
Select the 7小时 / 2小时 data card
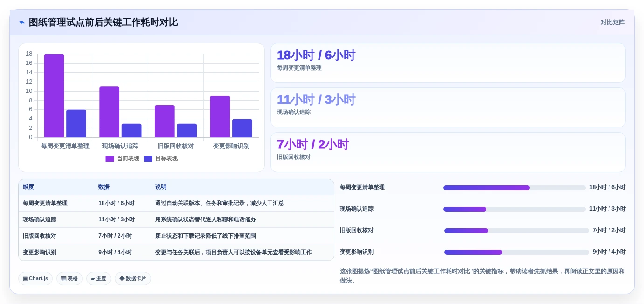tap(448, 152)
